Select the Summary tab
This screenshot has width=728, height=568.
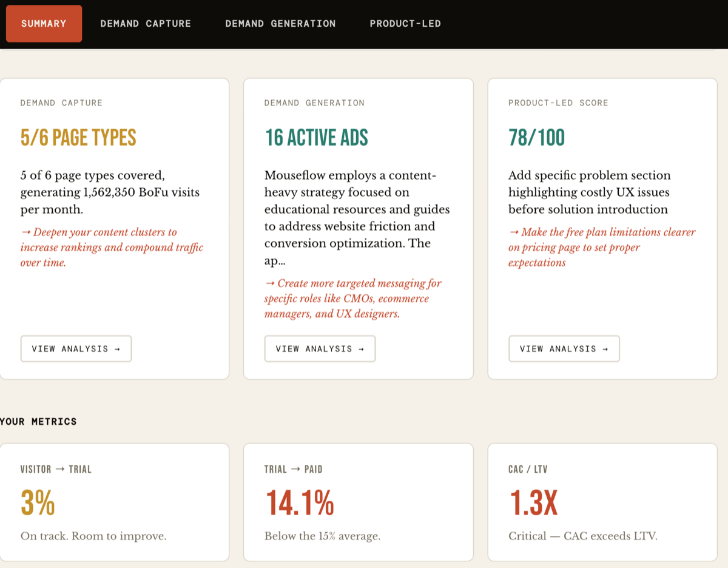[x=43, y=24]
